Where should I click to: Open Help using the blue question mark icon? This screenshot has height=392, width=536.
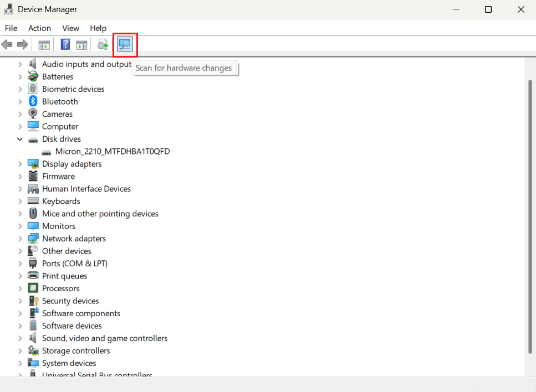pyautogui.click(x=65, y=45)
